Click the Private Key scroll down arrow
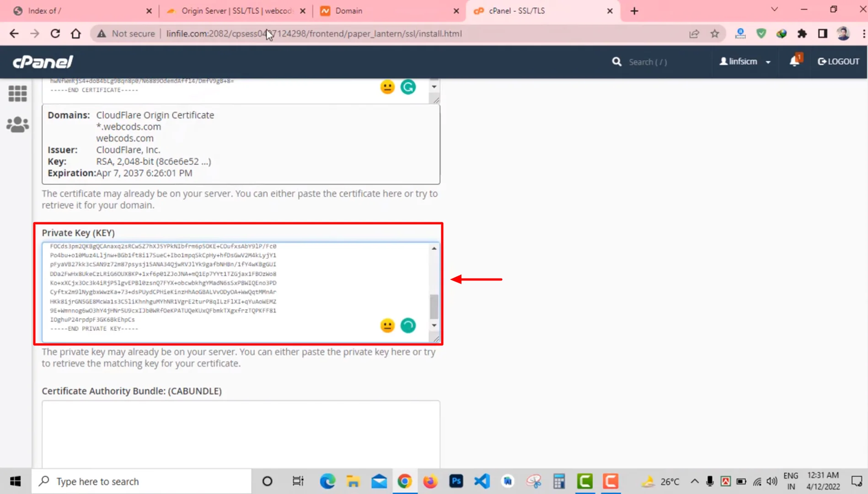 (434, 325)
